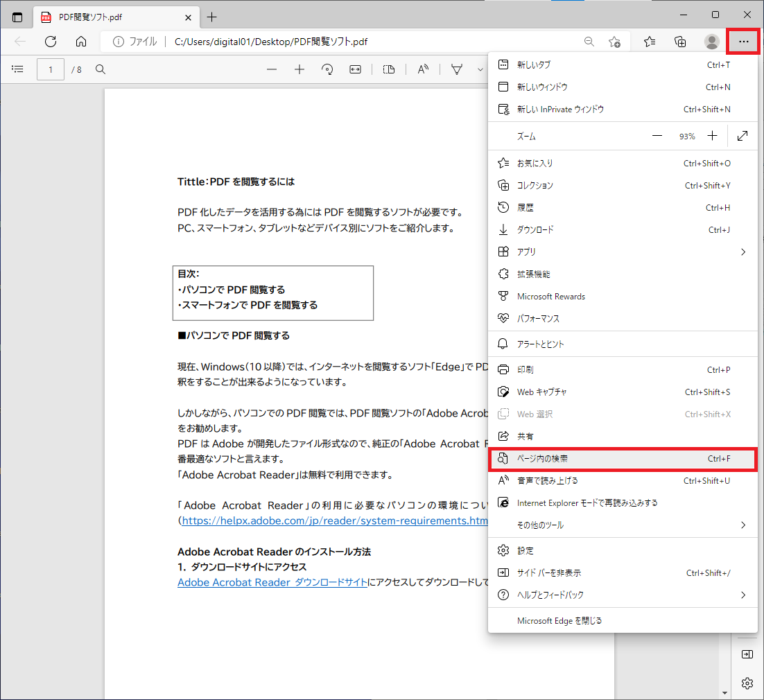Fit PDF to width icon
Image resolution: width=764 pixels, height=700 pixels.
355,70
